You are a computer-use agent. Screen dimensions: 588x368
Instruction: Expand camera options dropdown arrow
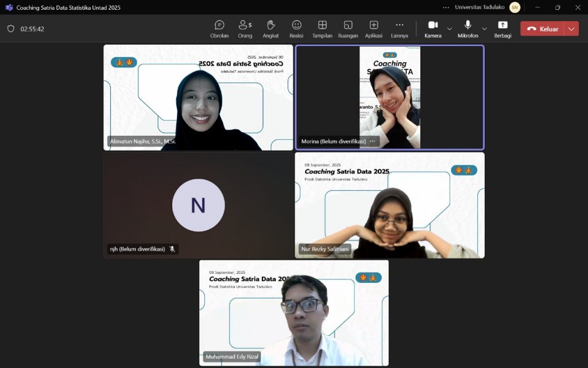coord(450,29)
